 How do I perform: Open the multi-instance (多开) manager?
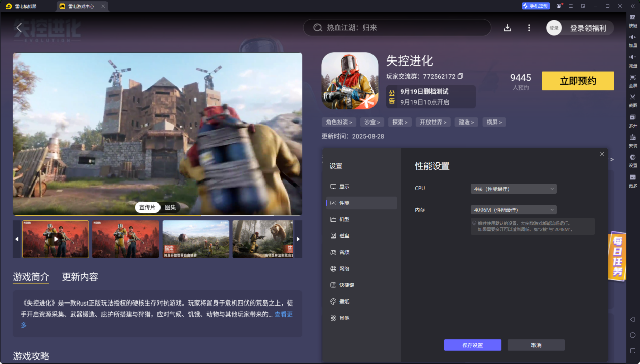click(x=632, y=122)
